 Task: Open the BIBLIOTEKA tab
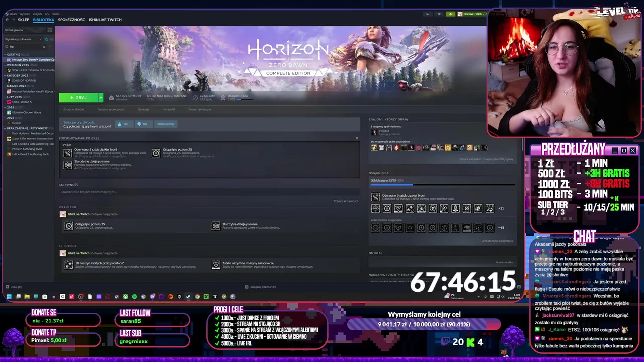(x=43, y=20)
